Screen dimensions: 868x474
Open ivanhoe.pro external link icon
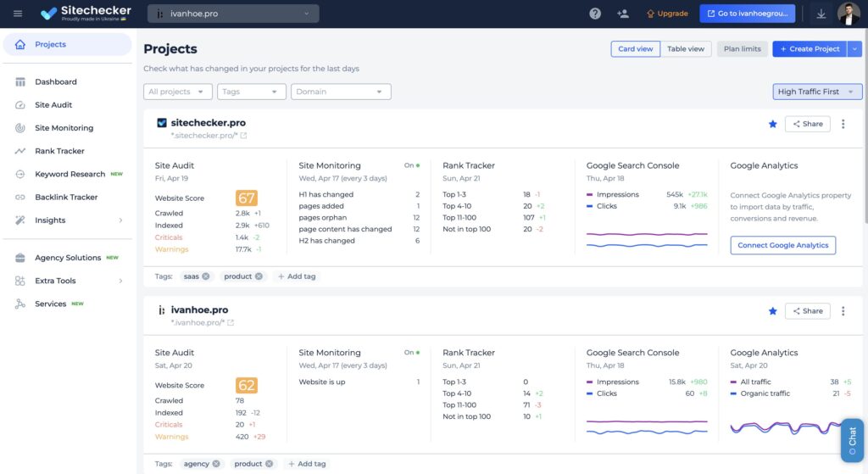231,323
